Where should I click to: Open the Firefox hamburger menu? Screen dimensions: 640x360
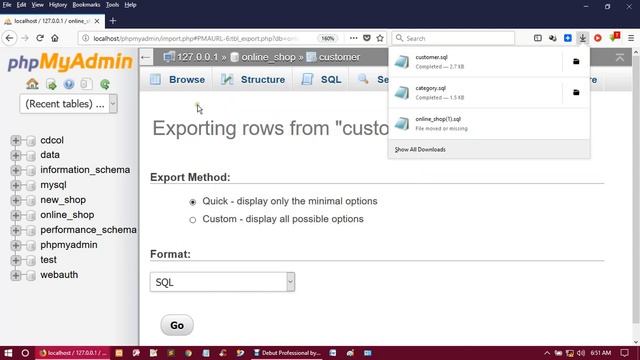tap(631, 38)
